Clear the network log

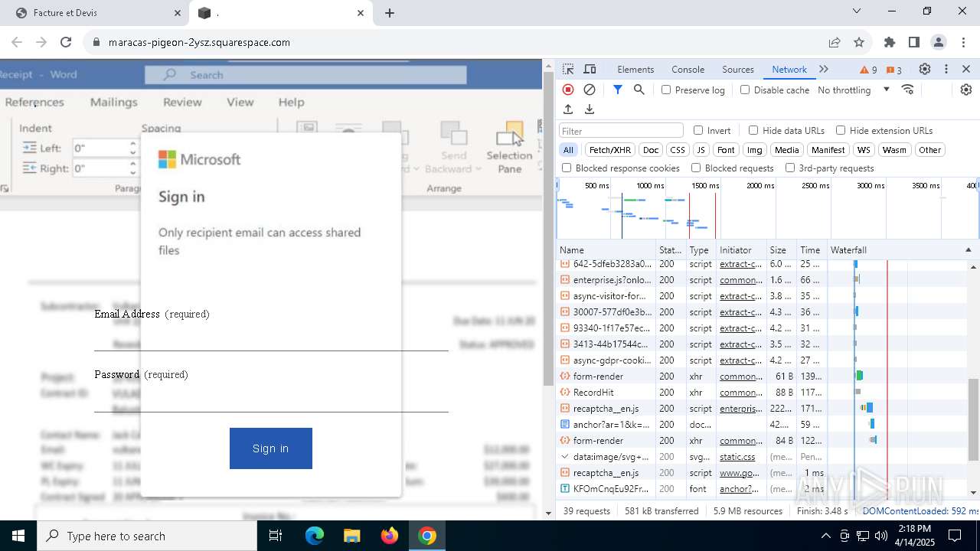pyautogui.click(x=590, y=90)
